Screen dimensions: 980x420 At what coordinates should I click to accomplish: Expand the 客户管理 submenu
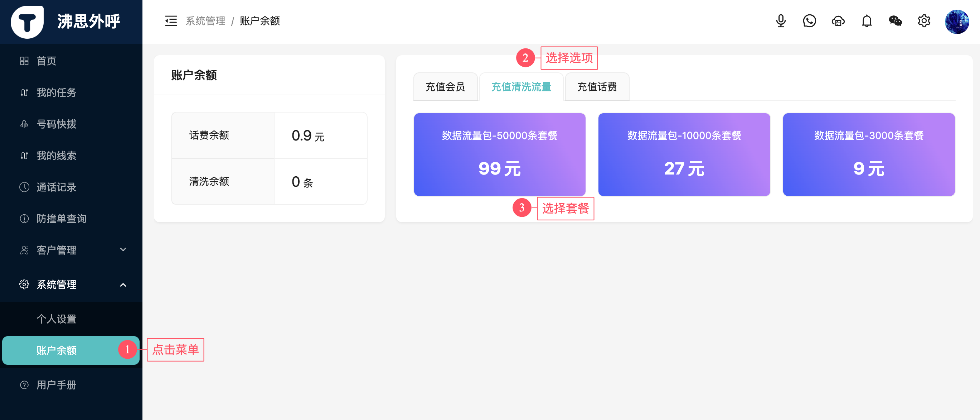pos(71,250)
